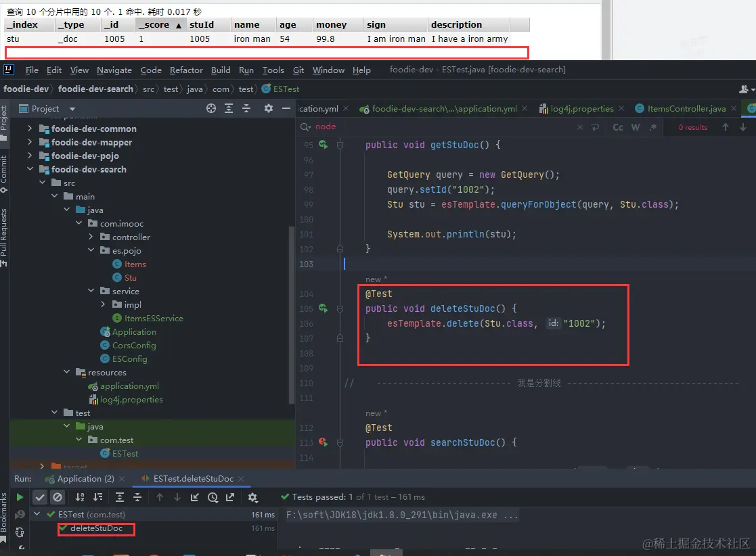This screenshot has height=556, width=756.
Task: Sort test results alphabetically
Action: tap(80, 497)
